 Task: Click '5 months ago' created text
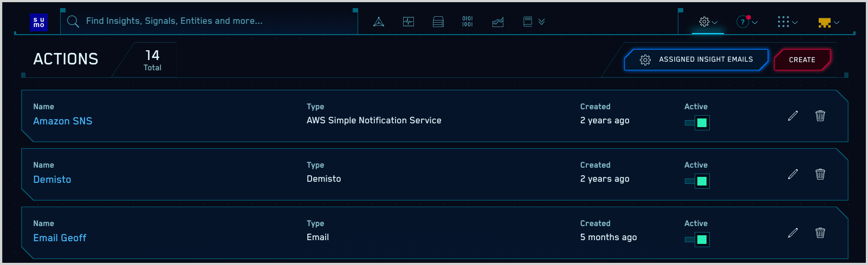608,237
